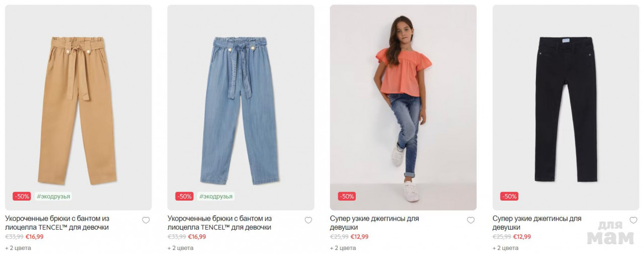This screenshot has width=644, height=254.
Task: Open the blue denim trousers product image
Action: pyautogui.click(x=241, y=107)
